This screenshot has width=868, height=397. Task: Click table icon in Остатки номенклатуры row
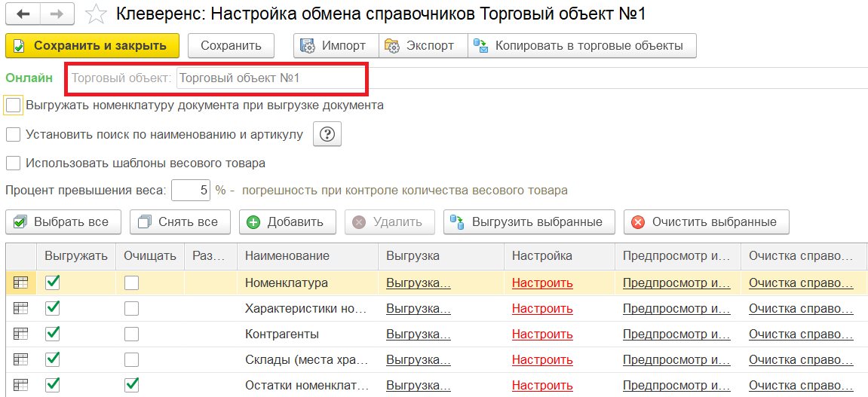coord(20,385)
